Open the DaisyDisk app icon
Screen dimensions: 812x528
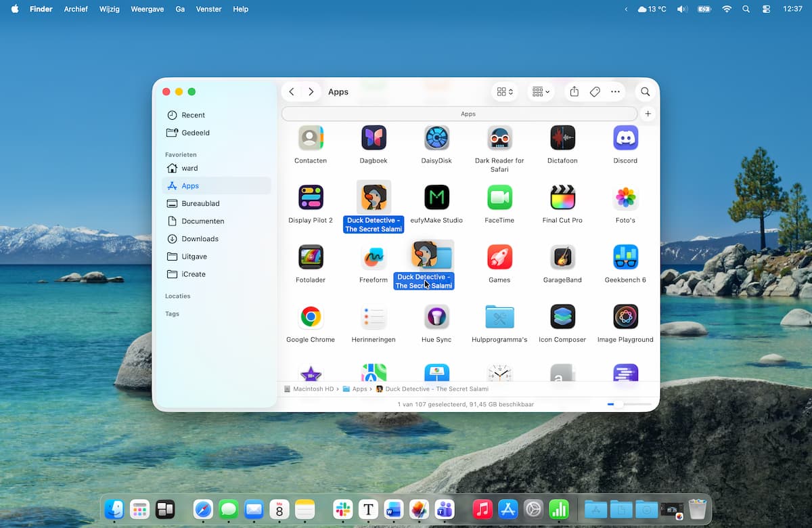click(436, 138)
